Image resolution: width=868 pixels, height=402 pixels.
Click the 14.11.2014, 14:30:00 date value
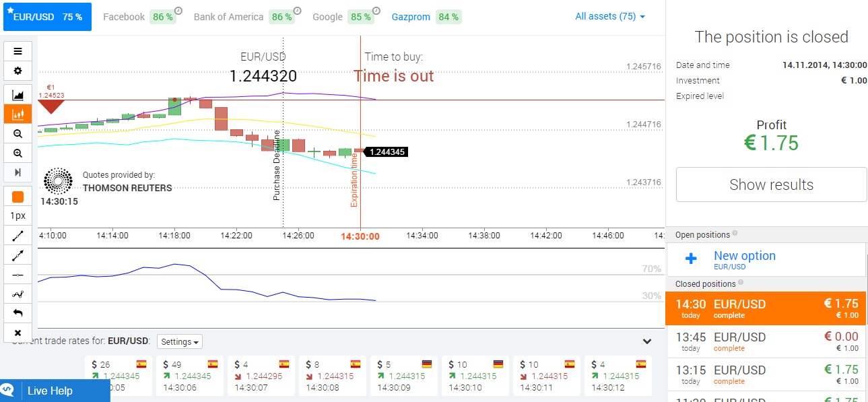tap(824, 65)
